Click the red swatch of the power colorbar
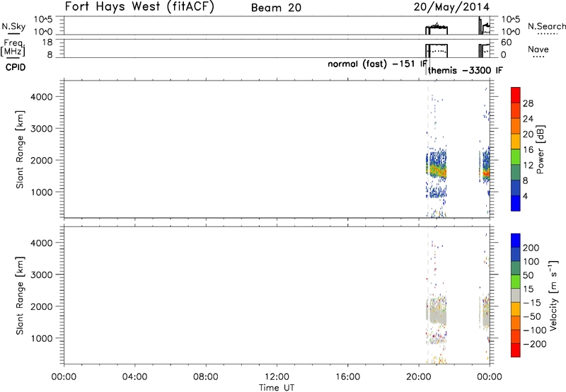This screenshot has height=392, width=566. (516, 96)
